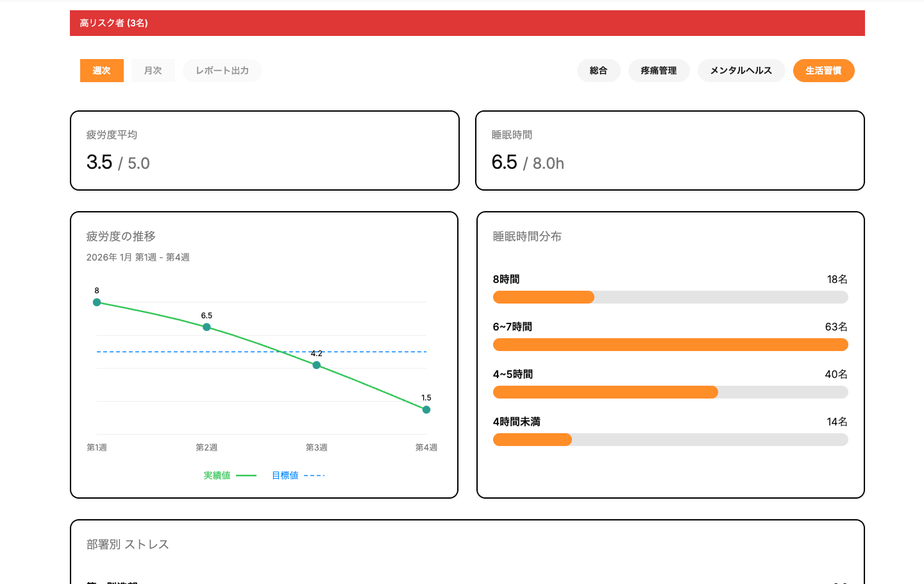Click the 6~7時間 progress bar

tap(669, 345)
